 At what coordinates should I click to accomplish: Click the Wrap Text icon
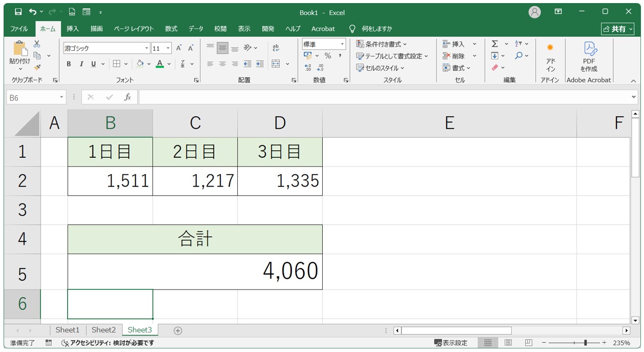coord(276,48)
